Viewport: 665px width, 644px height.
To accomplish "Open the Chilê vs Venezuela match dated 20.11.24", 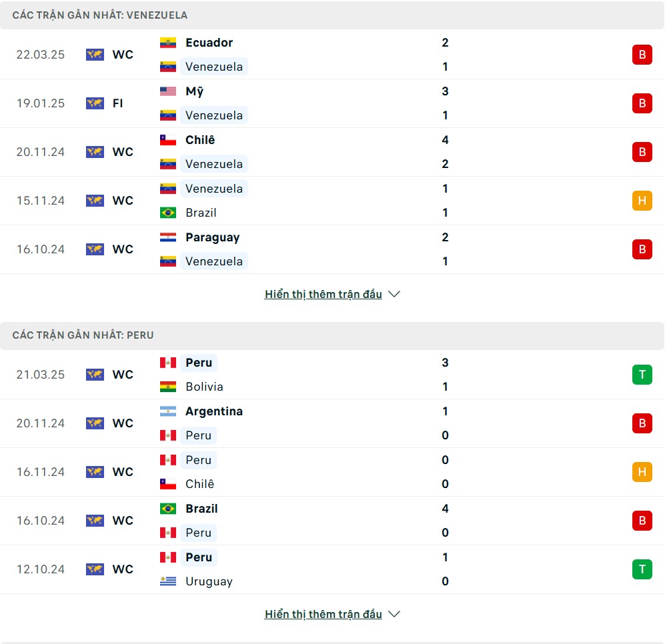I will click(332, 152).
